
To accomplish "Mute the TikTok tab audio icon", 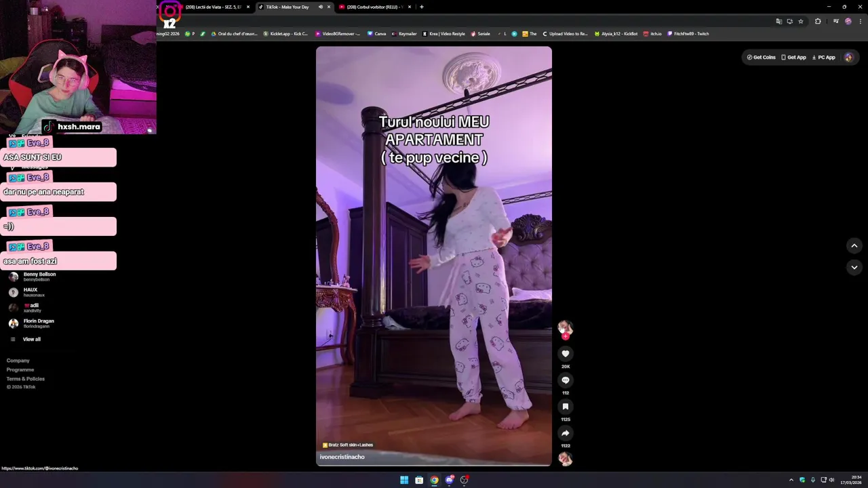I will (x=321, y=7).
